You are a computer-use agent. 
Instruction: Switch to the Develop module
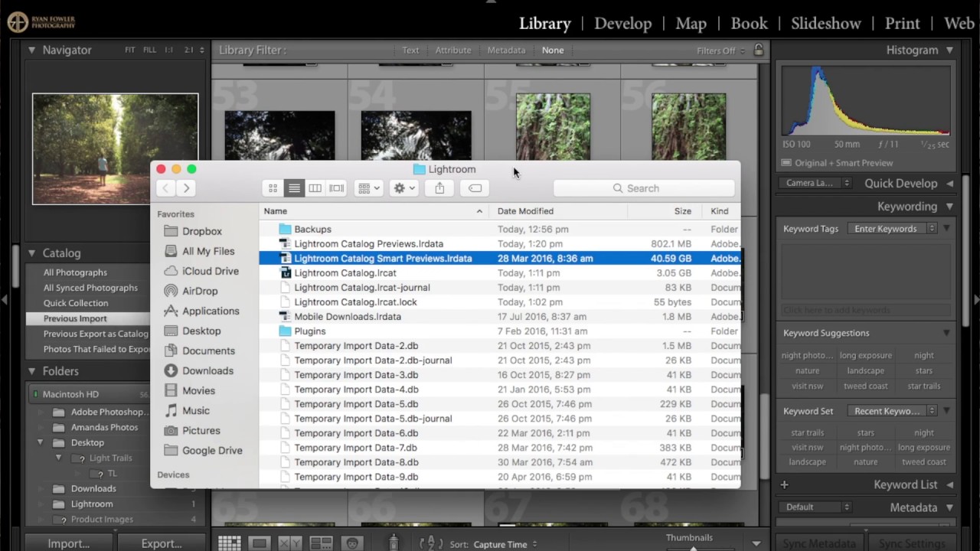click(622, 23)
